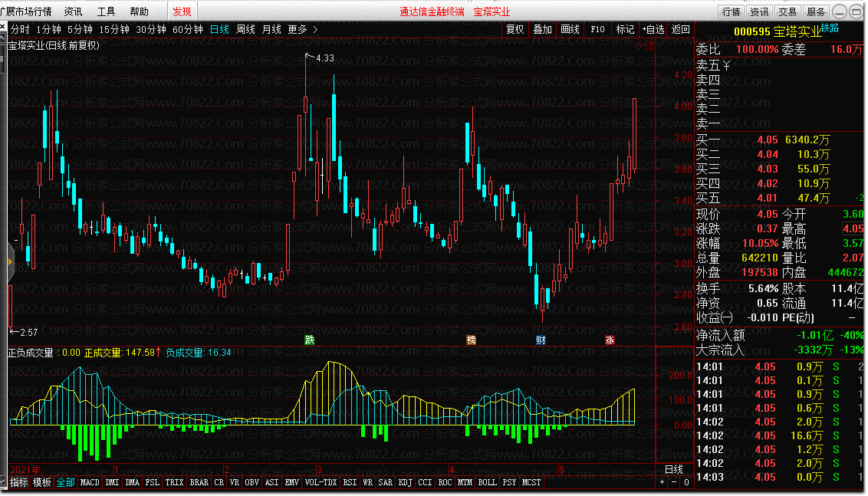Zoom in with the plus button
Screen dimensions: 868x496
coord(662,482)
